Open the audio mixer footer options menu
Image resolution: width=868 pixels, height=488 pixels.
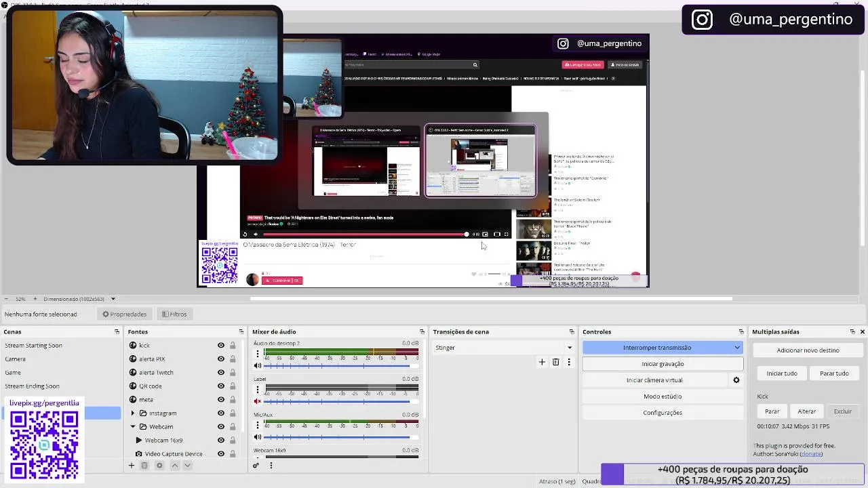point(271,465)
